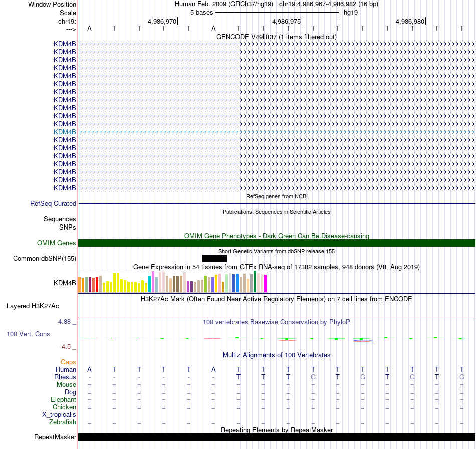This screenshot has height=449, width=476.
Task: Click the black dbSNP variant block
Action: (214, 259)
